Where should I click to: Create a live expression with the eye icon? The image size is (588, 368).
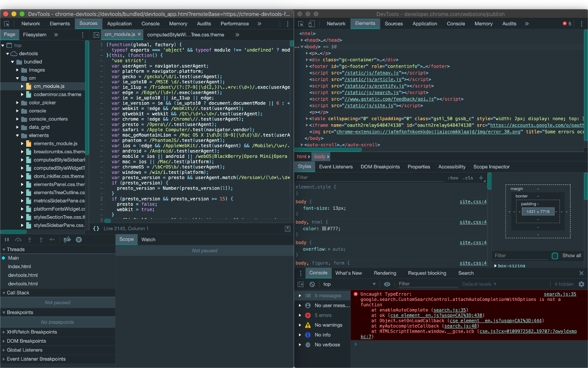387,284
